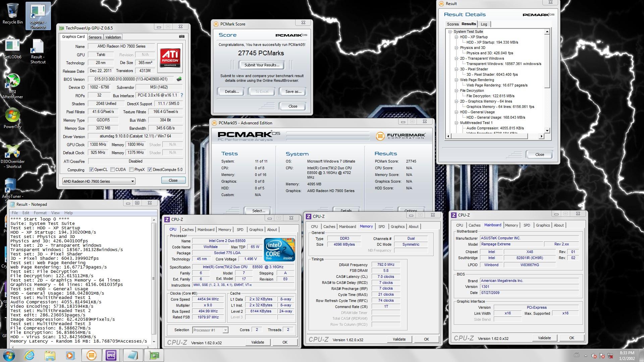
Task: Click Close in the GPU-Z window
Action: tap(173, 180)
